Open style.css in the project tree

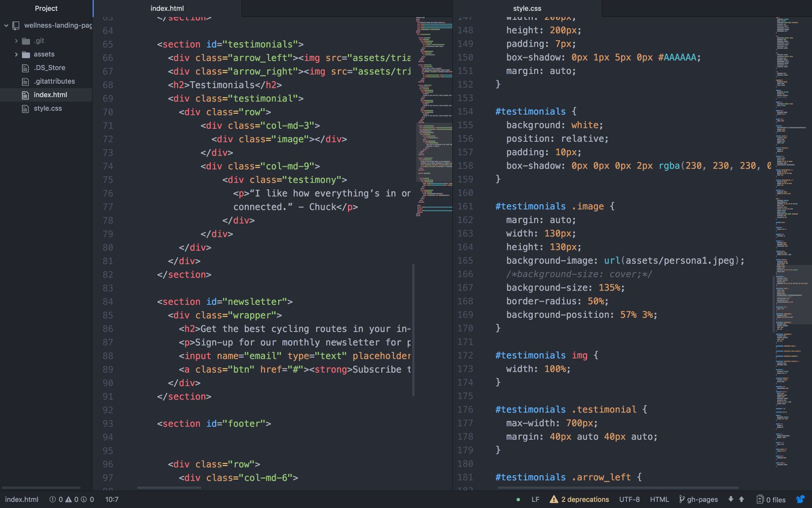click(48, 109)
